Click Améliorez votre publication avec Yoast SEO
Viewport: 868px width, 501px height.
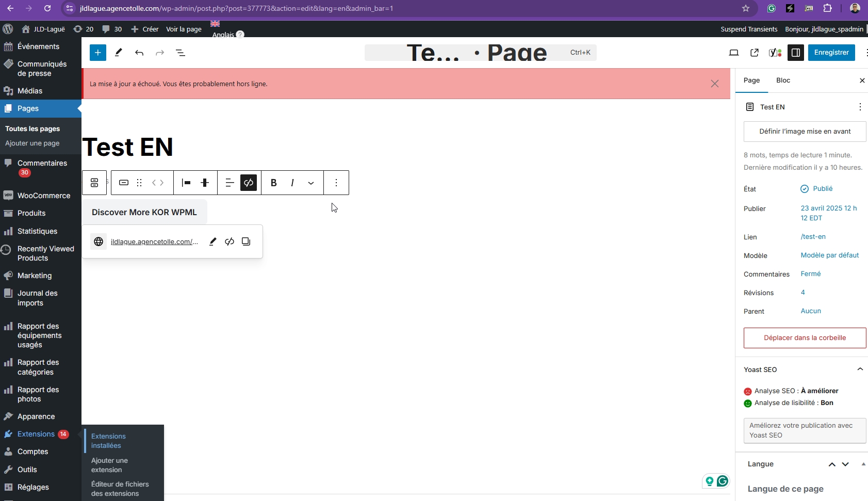click(x=805, y=430)
